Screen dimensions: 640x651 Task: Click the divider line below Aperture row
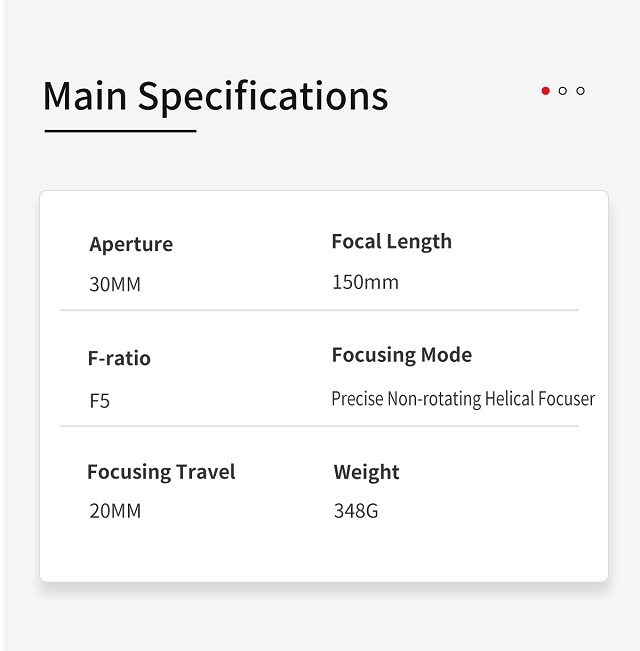click(x=319, y=311)
